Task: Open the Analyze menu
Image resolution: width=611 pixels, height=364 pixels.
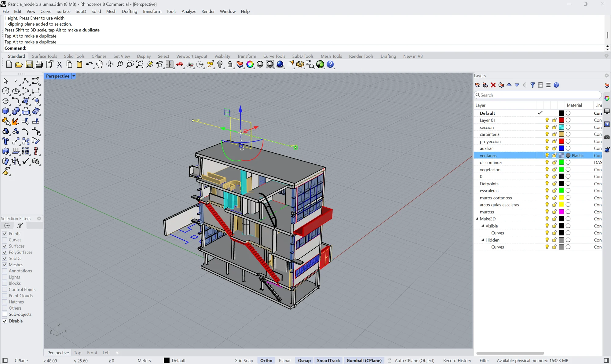Action: point(189,11)
